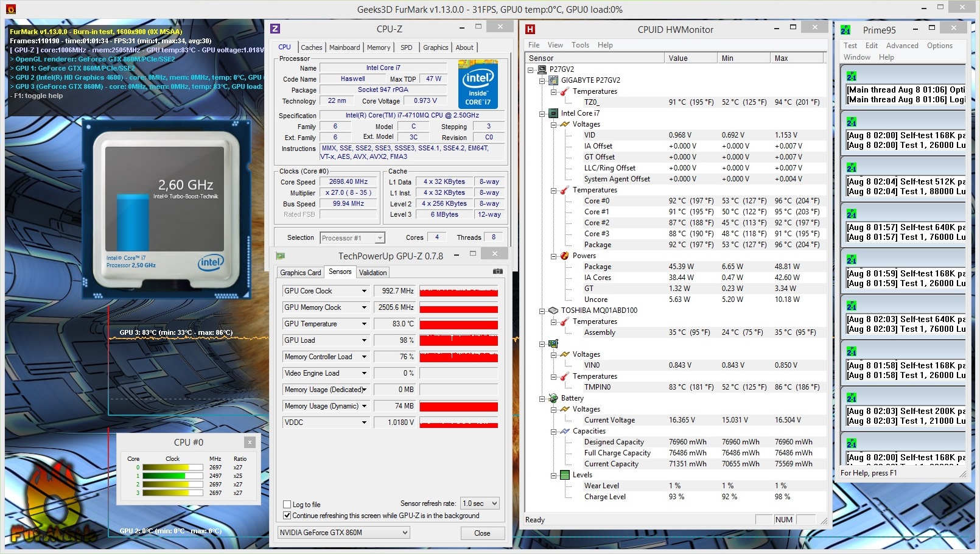Click the Prime95 app icon in its title bar
The image size is (980, 554).
tap(845, 30)
